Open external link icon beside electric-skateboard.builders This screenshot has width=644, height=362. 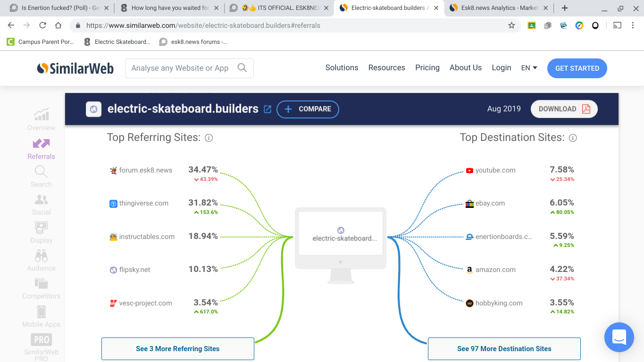point(268,109)
